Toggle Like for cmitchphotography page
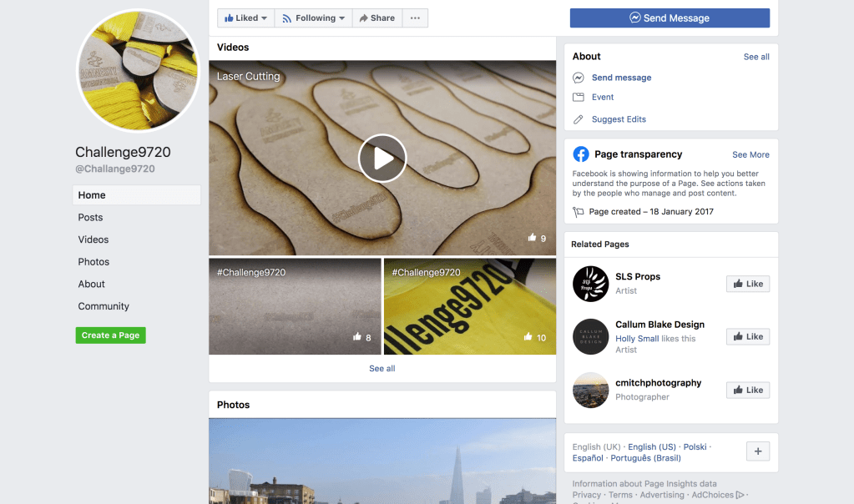This screenshot has width=854, height=504. coord(748,390)
